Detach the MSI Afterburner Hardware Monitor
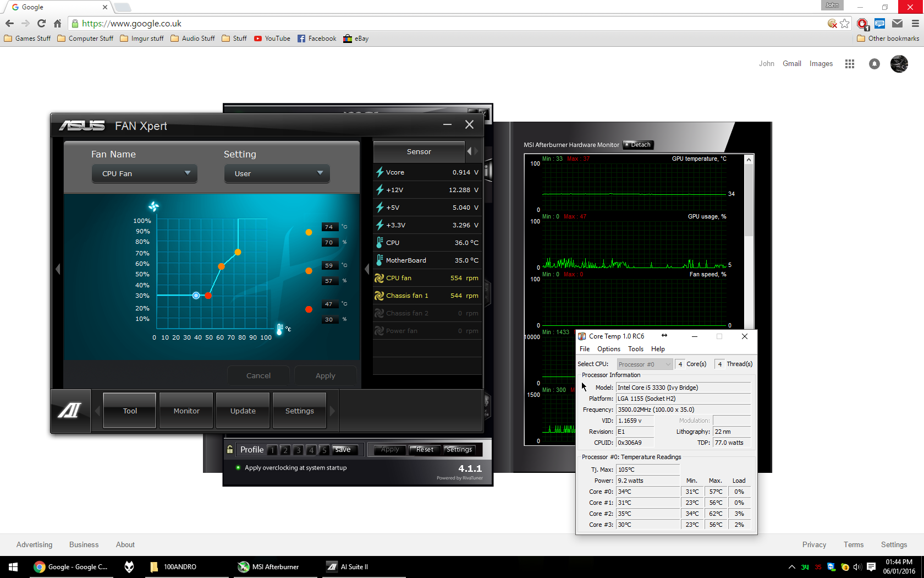Viewport: 924px width, 578px height. [638, 145]
